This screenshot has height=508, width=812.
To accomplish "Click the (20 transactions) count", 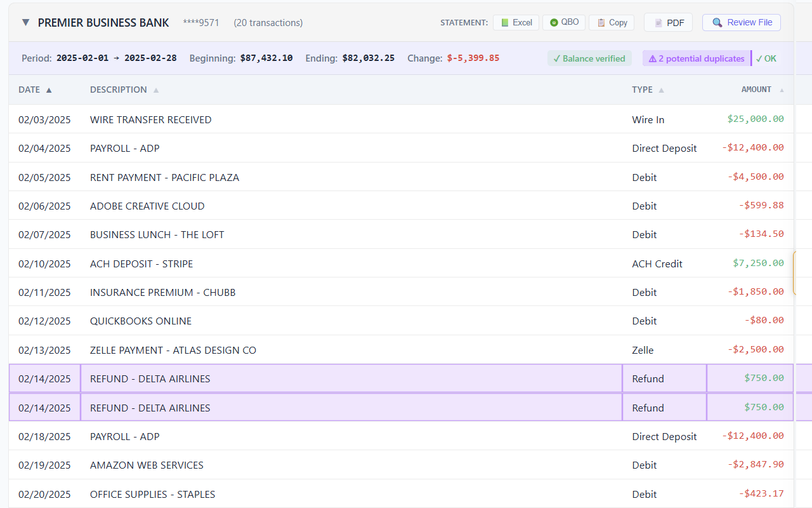I will click(x=268, y=23).
